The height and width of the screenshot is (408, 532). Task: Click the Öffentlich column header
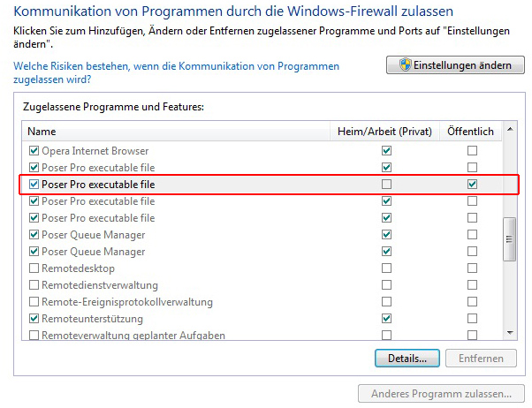pos(470,132)
